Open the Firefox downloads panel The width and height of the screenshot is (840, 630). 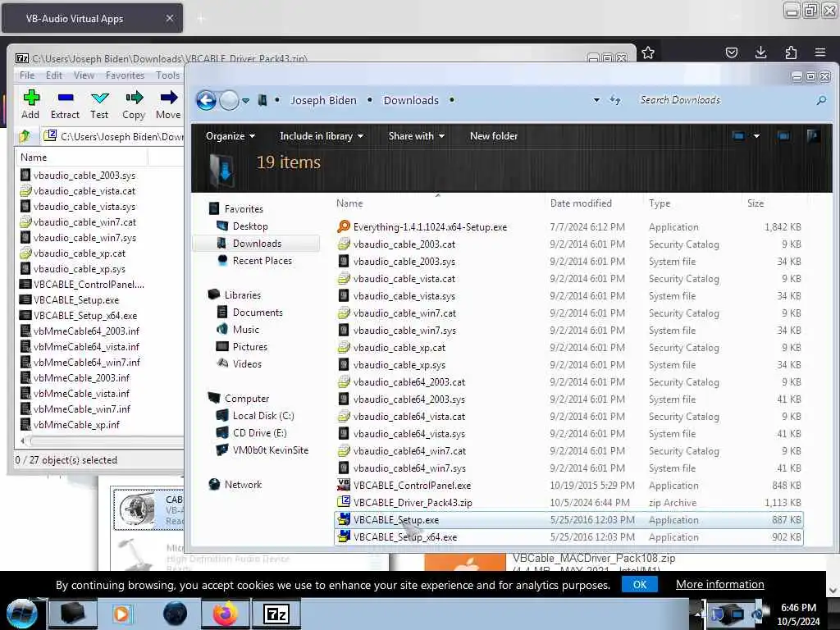(760, 52)
